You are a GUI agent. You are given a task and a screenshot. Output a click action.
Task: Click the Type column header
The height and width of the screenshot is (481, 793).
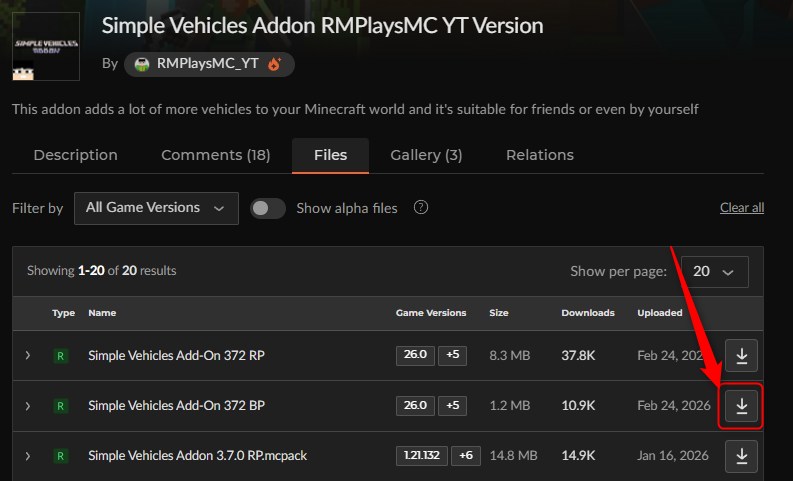63,313
